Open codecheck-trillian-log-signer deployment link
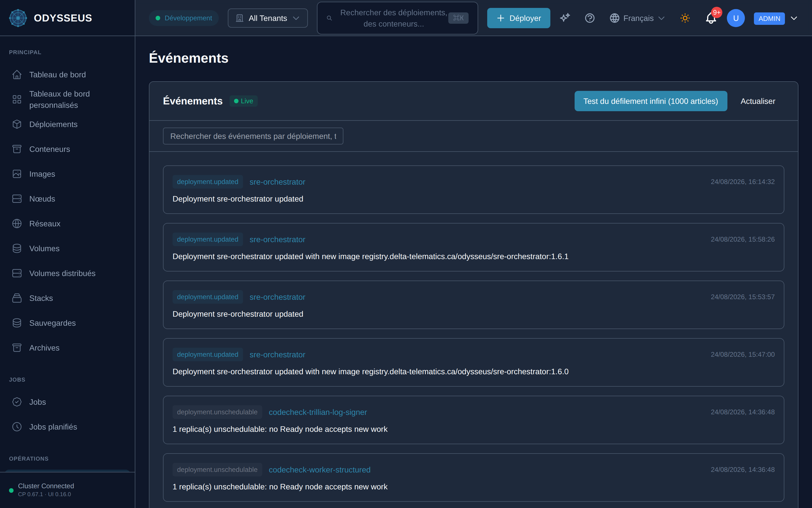 pyautogui.click(x=318, y=412)
